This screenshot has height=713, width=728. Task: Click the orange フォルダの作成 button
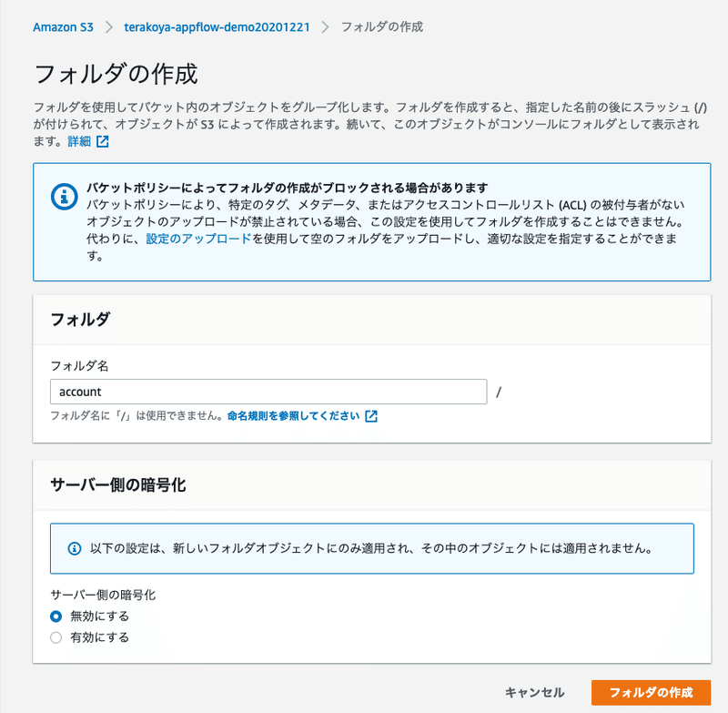coord(652,692)
